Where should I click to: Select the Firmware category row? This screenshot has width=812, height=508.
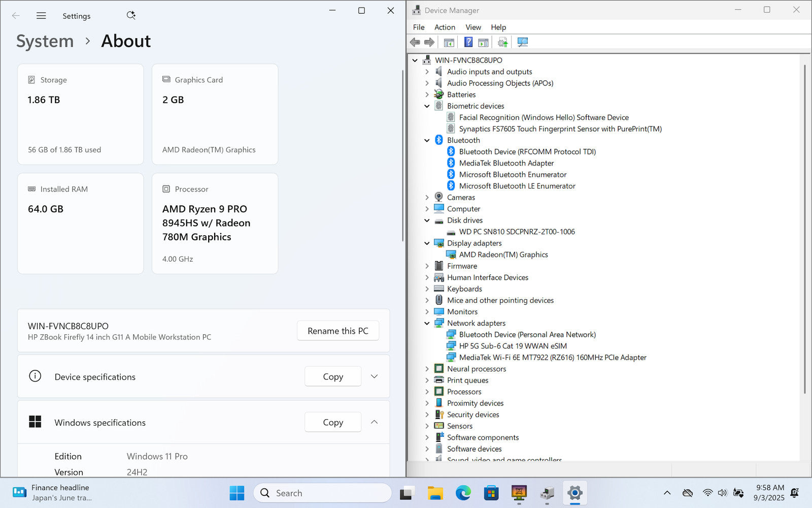tap(462, 266)
